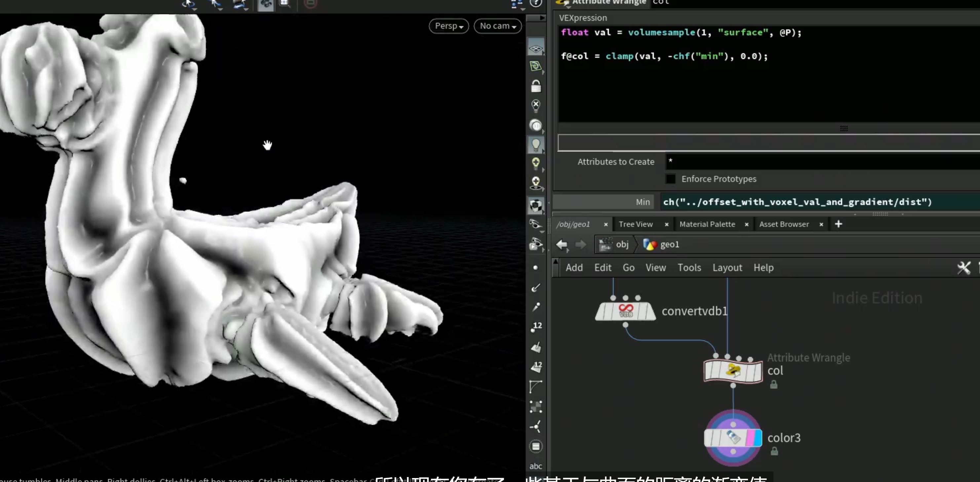Open the Layout menu

(727, 268)
